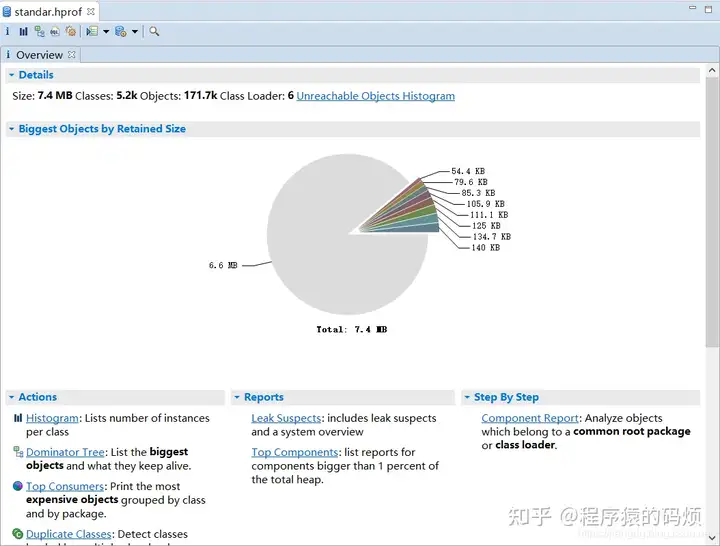
Task: Open the thread overview gear icon
Action: [71, 31]
